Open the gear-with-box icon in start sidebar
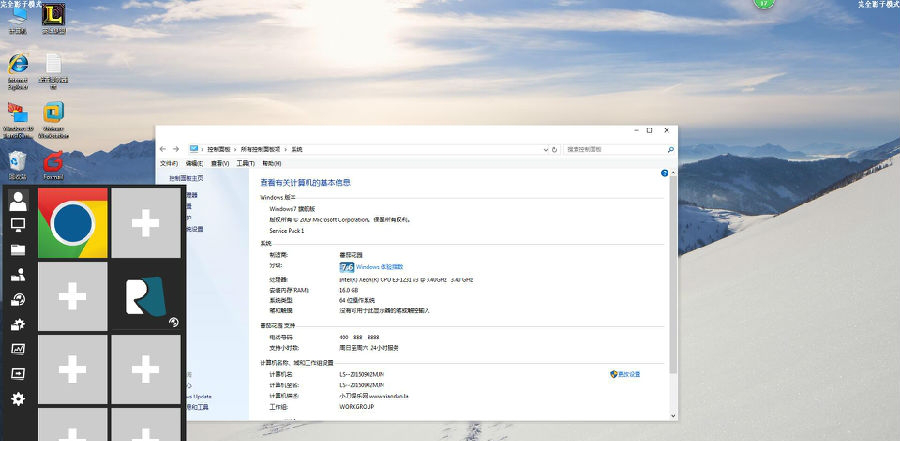The height and width of the screenshot is (458, 900). [x=18, y=324]
